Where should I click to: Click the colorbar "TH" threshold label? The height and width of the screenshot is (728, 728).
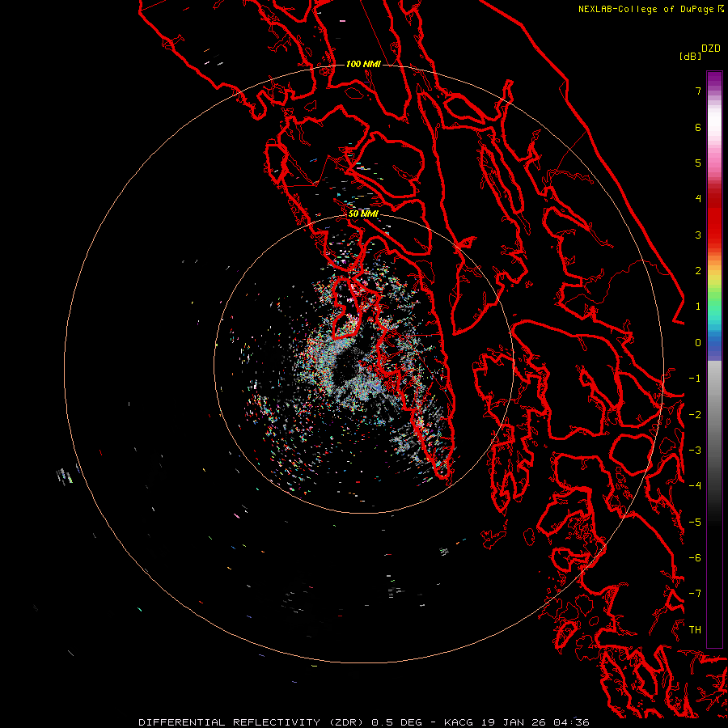pos(695,630)
